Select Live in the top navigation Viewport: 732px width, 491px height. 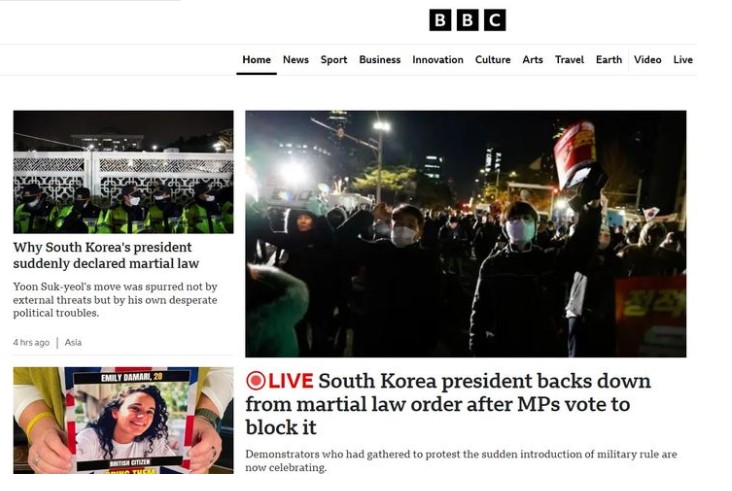point(683,60)
